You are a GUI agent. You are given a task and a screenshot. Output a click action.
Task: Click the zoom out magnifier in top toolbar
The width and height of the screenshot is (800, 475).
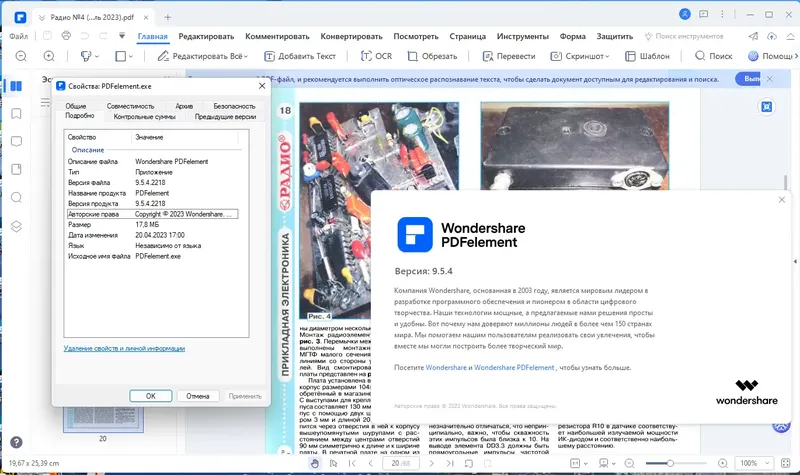coord(21,56)
